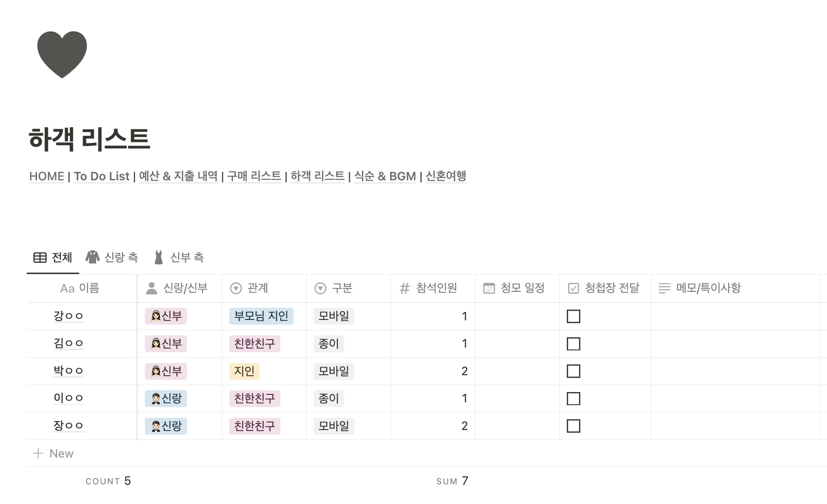
Task: Click the heart page icon
Action: (x=62, y=54)
